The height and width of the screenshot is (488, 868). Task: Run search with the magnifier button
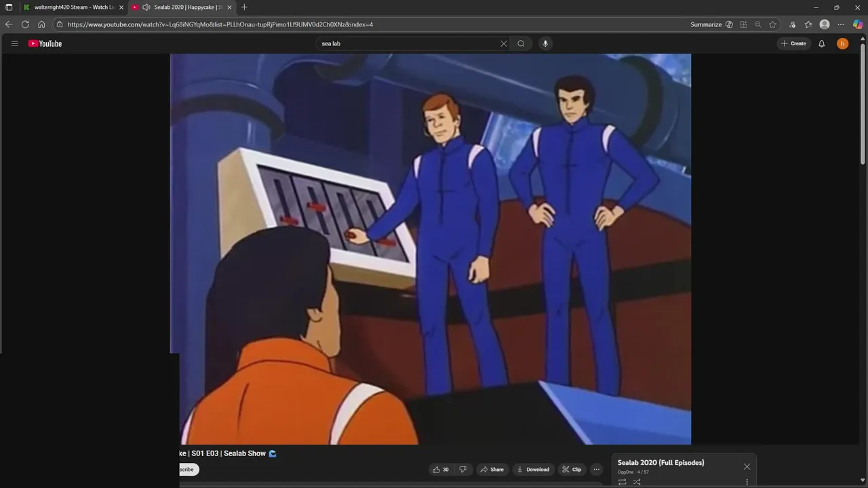[x=521, y=43]
